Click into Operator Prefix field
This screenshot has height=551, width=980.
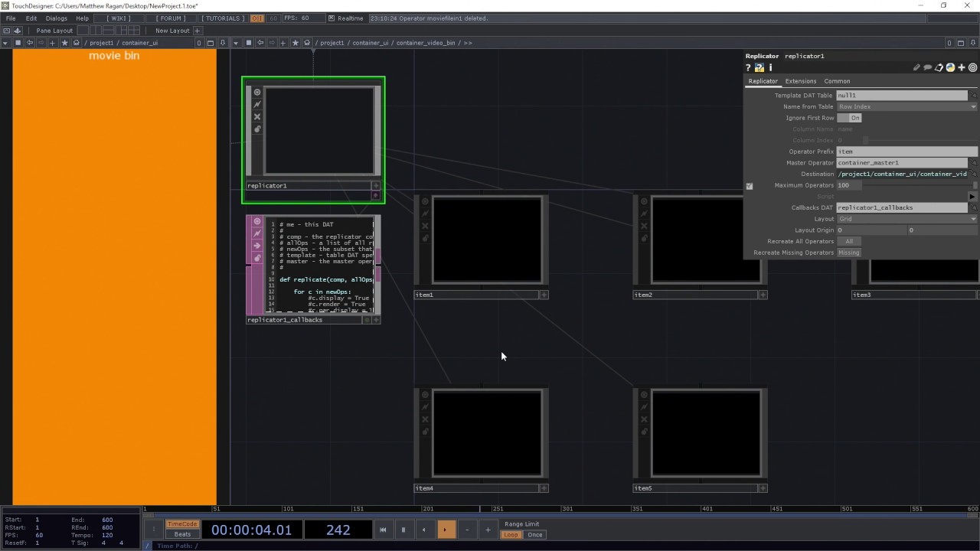tap(907, 152)
